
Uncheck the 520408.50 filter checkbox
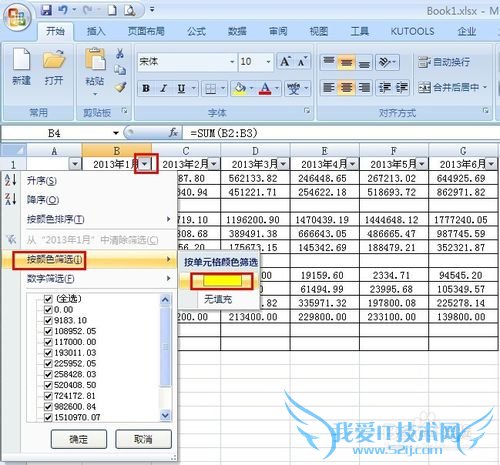pos(48,385)
